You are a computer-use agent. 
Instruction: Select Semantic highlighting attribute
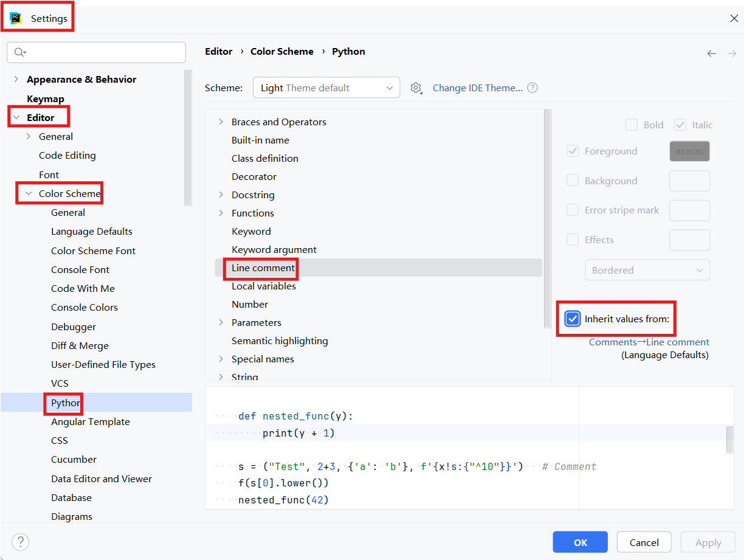(280, 340)
